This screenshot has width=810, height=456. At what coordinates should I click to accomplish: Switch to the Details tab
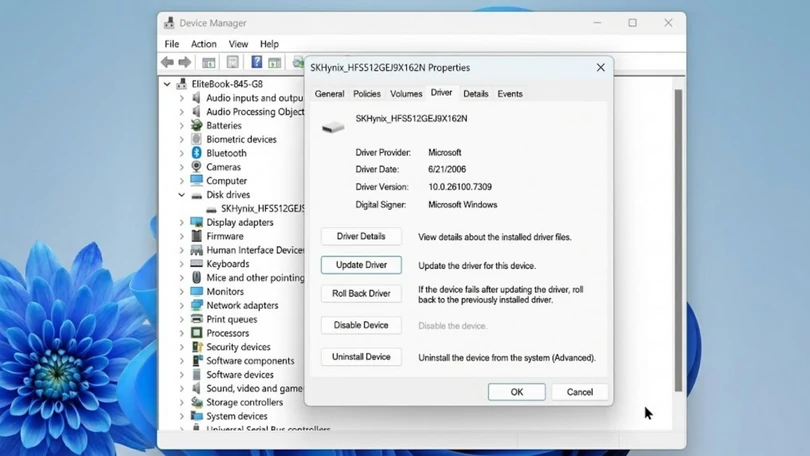coord(476,93)
